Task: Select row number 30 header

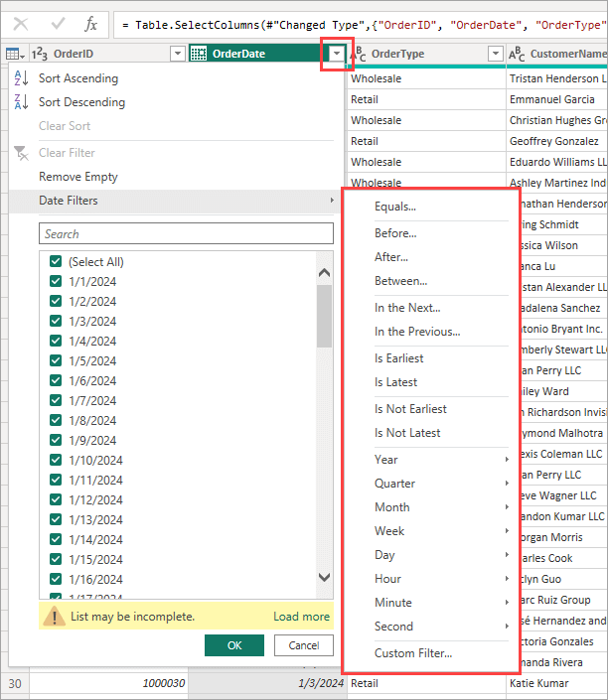Action: click(x=15, y=683)
